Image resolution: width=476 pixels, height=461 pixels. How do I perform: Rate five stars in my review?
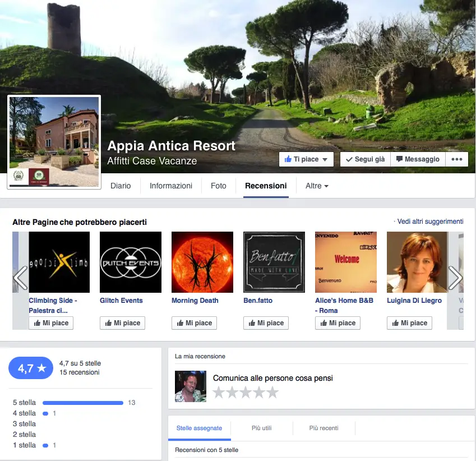pyautogui.click(x=272, y=393)
